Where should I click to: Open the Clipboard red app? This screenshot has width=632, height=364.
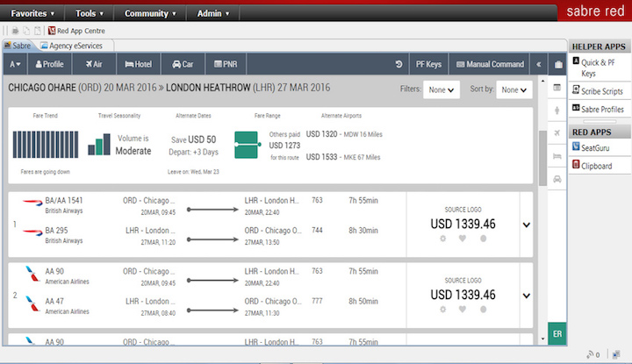click(x=592, y=166)
